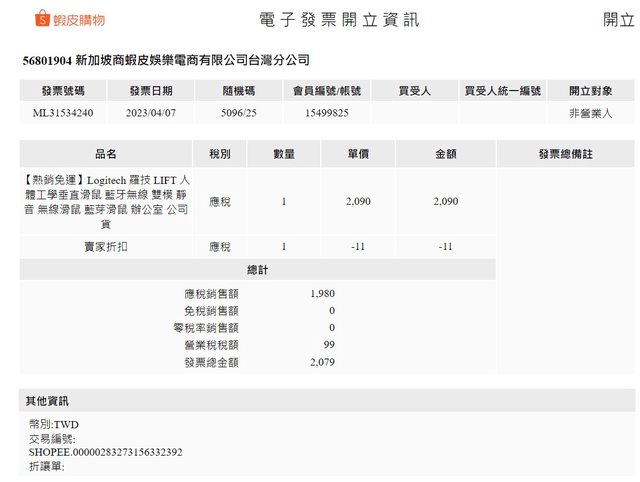
Task: Click the 其他資訊 section header
Action: point(47,401)
